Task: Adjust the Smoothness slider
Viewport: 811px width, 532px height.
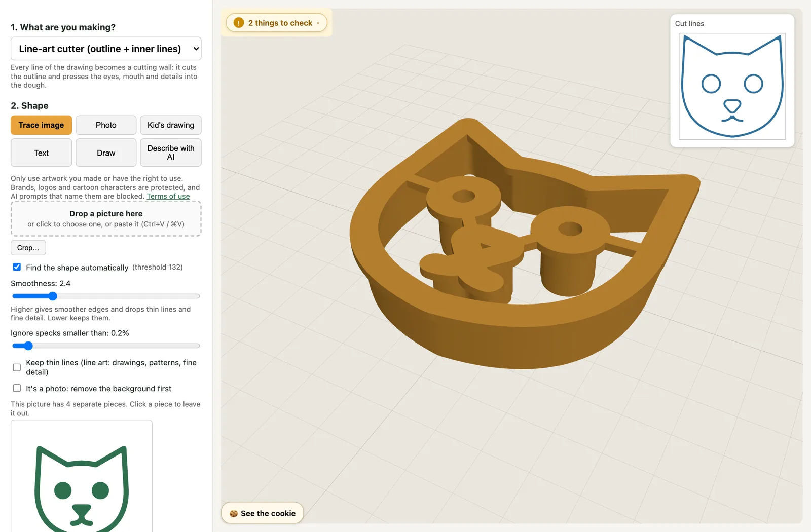Action: [x=106, y=296]
